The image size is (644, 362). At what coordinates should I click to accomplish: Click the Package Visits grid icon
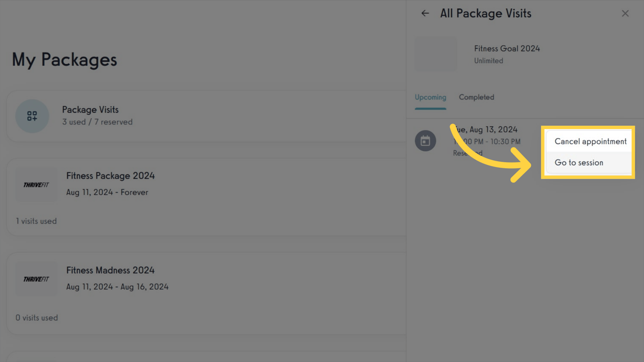pyautogui.click(x=32, y=116)
